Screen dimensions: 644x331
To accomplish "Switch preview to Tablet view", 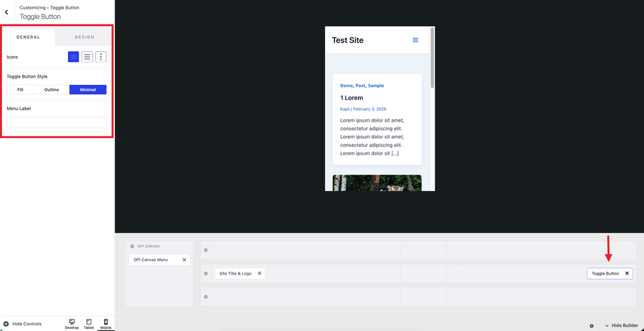I will pyautogui.click(x=89, y=324).
